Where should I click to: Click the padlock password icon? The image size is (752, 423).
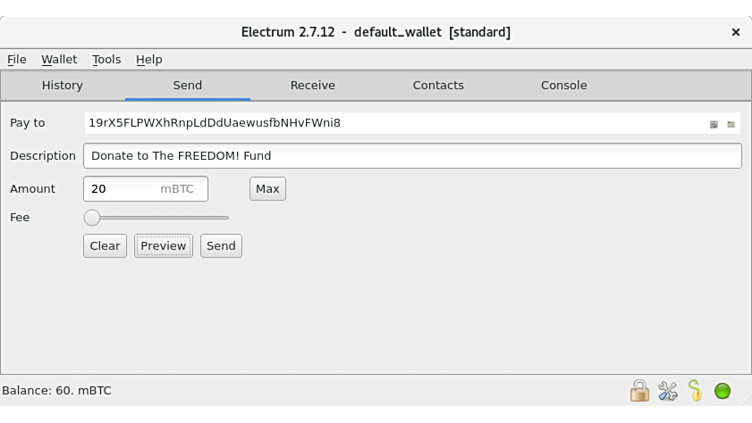tap(639, 391)
